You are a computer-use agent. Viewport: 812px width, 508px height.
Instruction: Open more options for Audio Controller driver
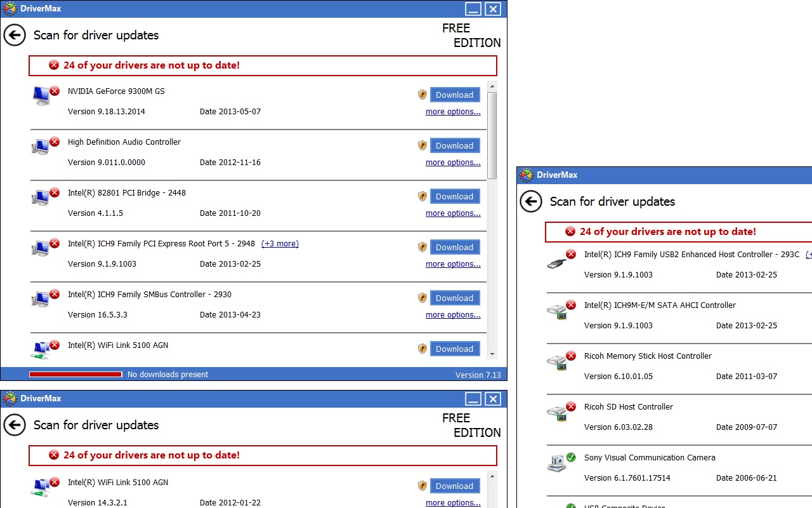pos(453,163)
